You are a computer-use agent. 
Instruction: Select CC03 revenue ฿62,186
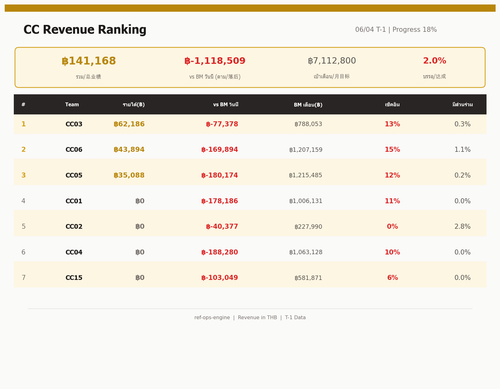[x=129, y=124]
